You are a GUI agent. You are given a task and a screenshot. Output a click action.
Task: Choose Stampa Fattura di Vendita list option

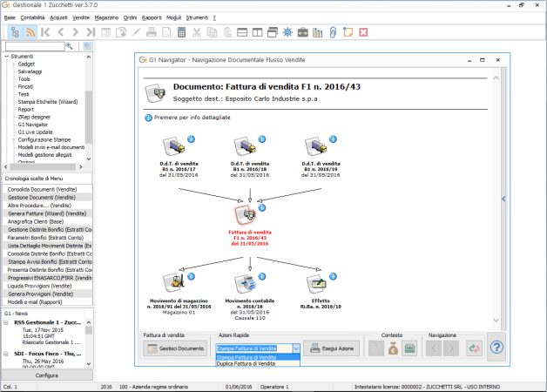(258, 357)
